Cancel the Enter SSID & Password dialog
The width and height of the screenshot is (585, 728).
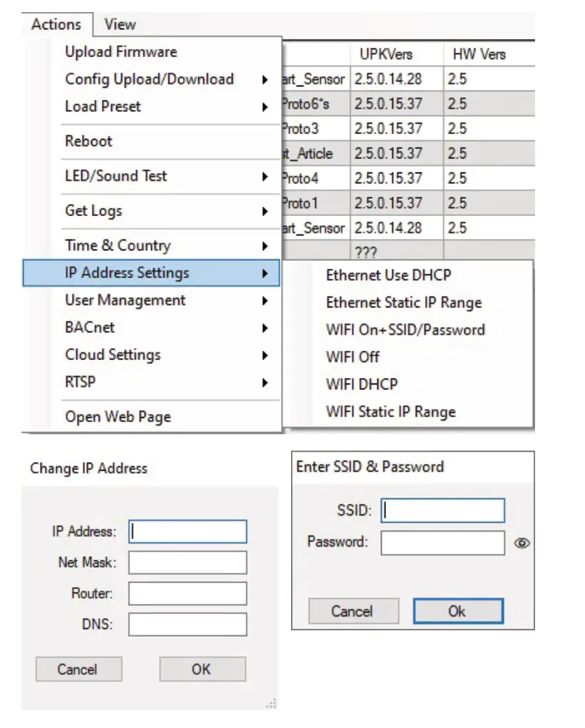[x=353, y=611]
